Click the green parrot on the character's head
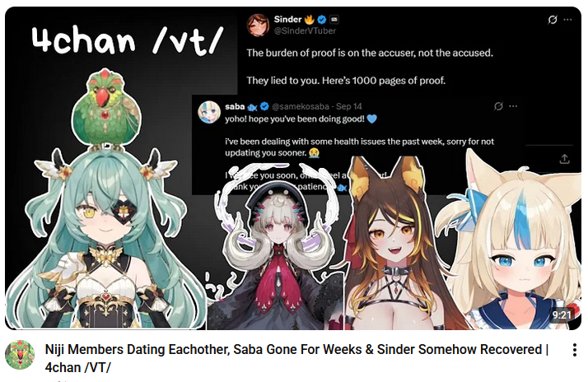The image size is (588, 382). (106, 110)
